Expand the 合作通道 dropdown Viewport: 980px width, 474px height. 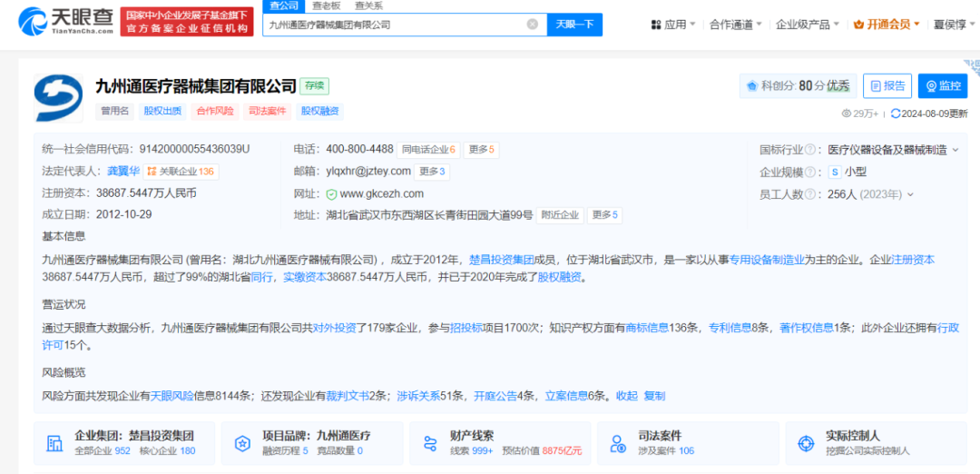click(759, 25)
